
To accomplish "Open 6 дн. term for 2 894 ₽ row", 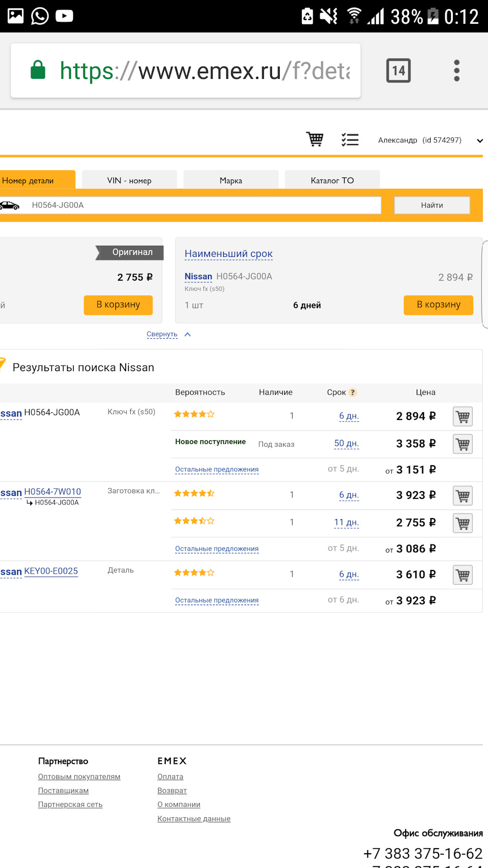I will point(349,416).
